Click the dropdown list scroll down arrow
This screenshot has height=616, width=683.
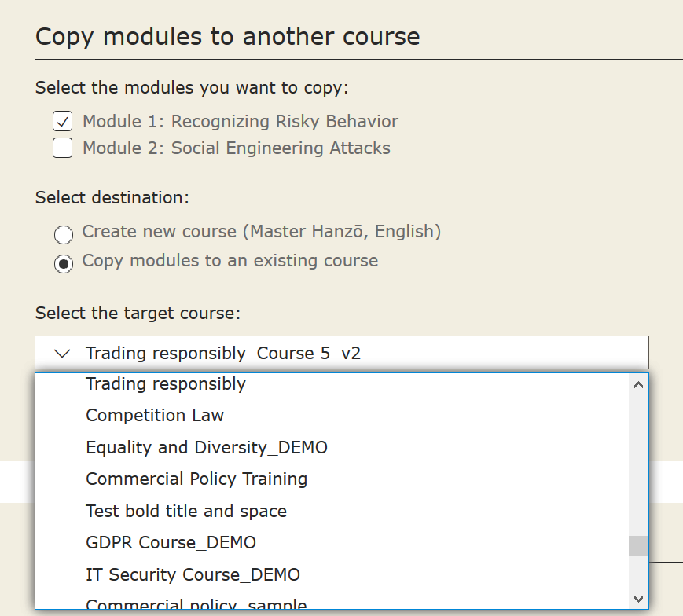tap(638, 599)
